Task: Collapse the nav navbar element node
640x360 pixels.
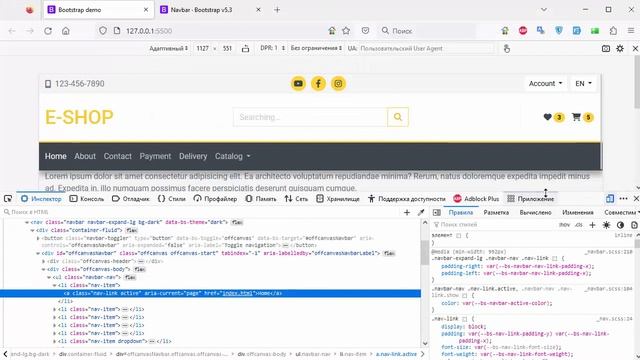Action: (x=27, y=222)
